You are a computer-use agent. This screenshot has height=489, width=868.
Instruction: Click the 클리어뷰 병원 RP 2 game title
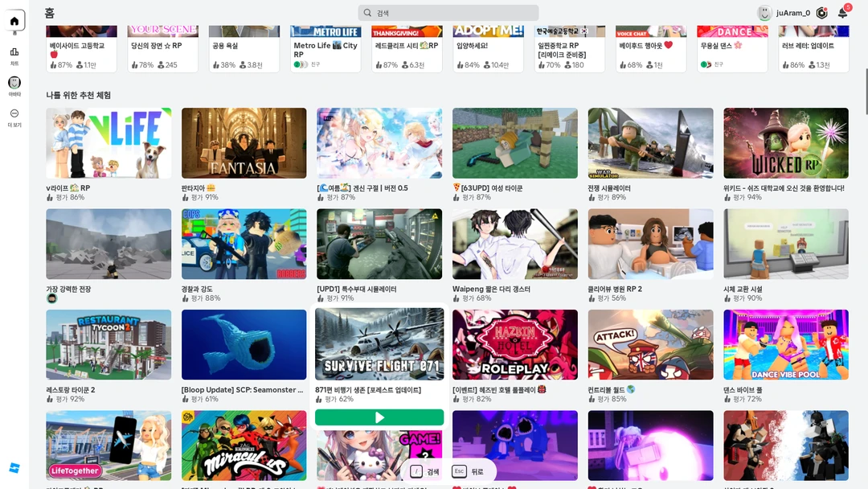[x=615, y=289]
